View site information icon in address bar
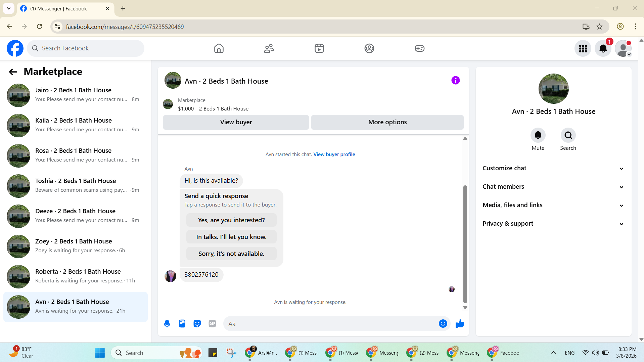 click(58, 27)
